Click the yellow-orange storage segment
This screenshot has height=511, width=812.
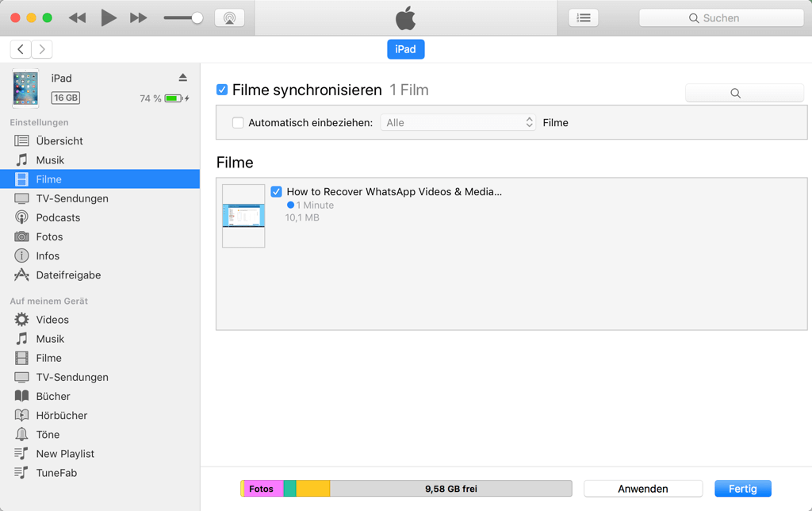coord(312,489)
